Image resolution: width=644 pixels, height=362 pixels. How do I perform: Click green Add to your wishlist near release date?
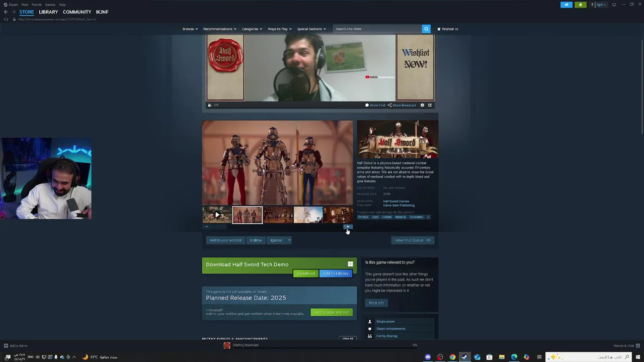(x=331, y=312)
